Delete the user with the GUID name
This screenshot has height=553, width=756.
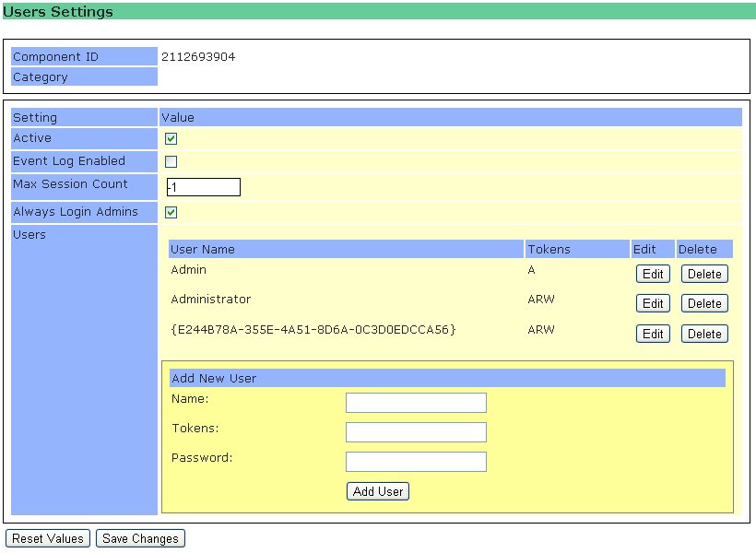pyautogui.click(x=704, y=334)
